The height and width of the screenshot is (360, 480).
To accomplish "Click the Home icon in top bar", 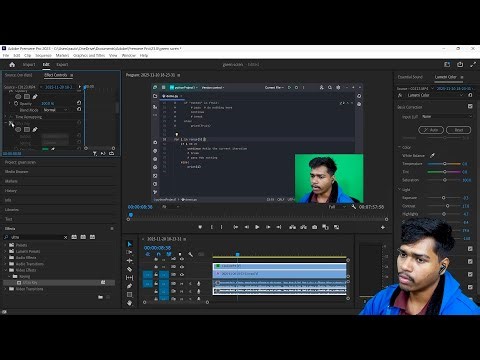I will pyautogui.click(x=12, y=65).
